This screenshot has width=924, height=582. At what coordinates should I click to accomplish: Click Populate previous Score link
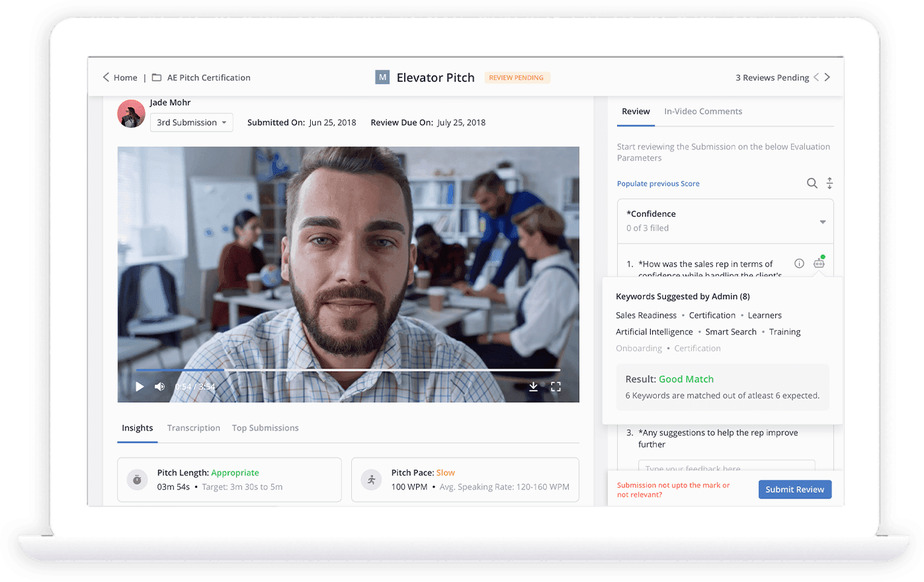[x=658, y=184]
